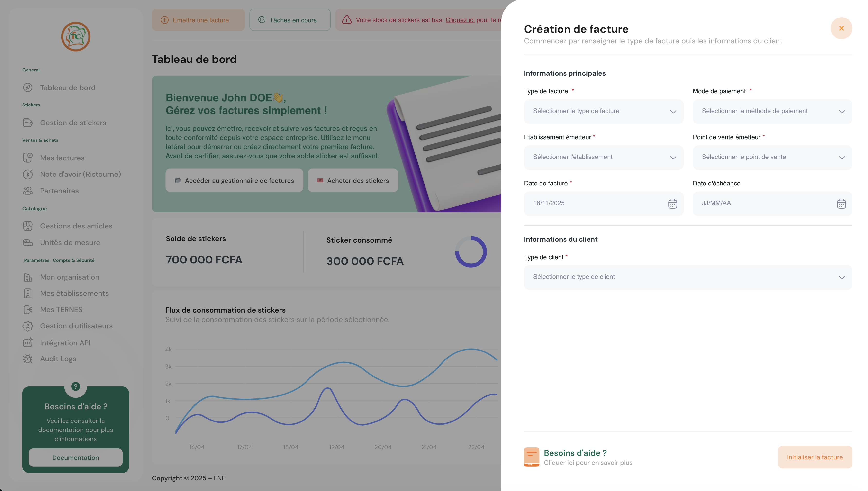Click the Gestion de stickers sidebar icon
The height and width of the screenshot is (491, 868).
[x=28, y=123]
